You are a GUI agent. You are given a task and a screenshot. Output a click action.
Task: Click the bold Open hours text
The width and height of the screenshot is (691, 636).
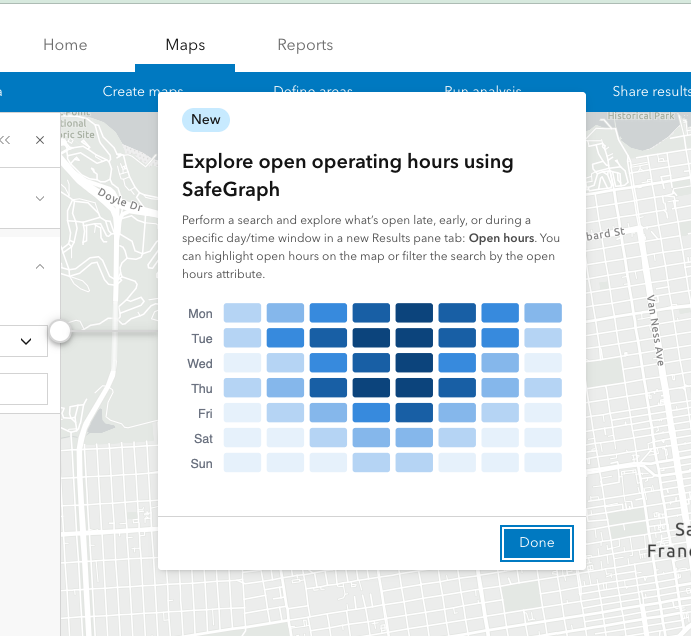click(502, 238)
